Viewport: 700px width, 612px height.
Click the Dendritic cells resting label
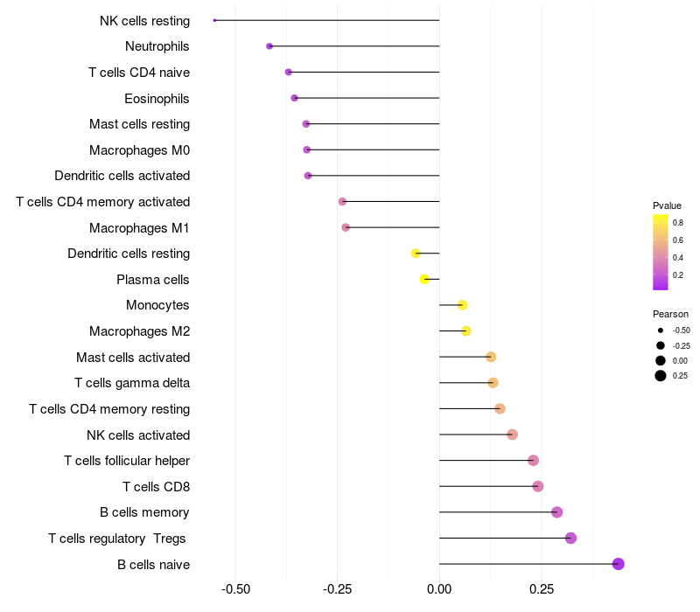(129, 254)
